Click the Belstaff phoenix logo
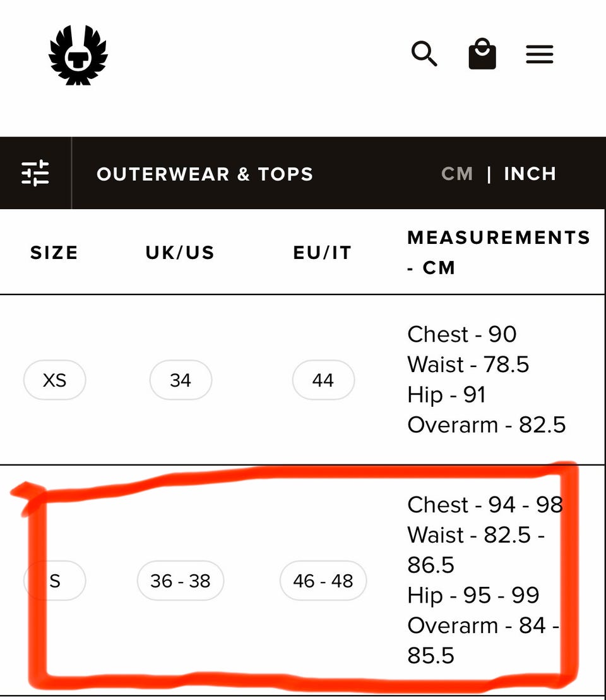The height and width of the screenshot is (700, 606). [x=78, y=55]
